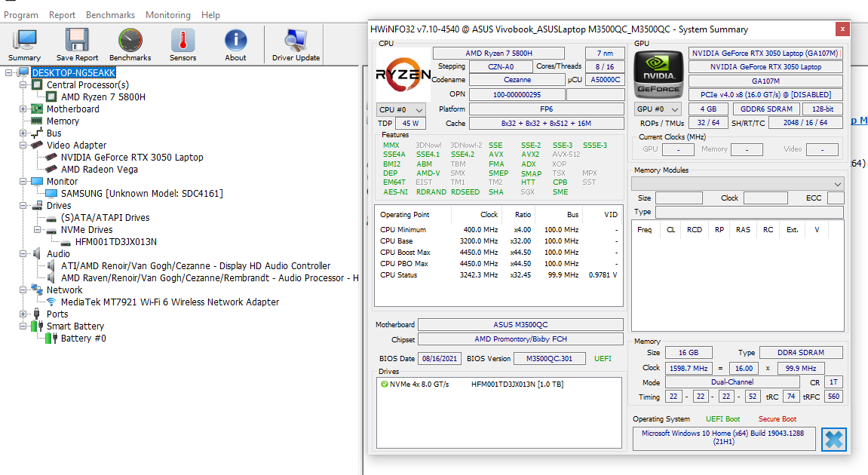Open the Memory Modules dropdown list
868x475 pixels.
tap(738, 184)
